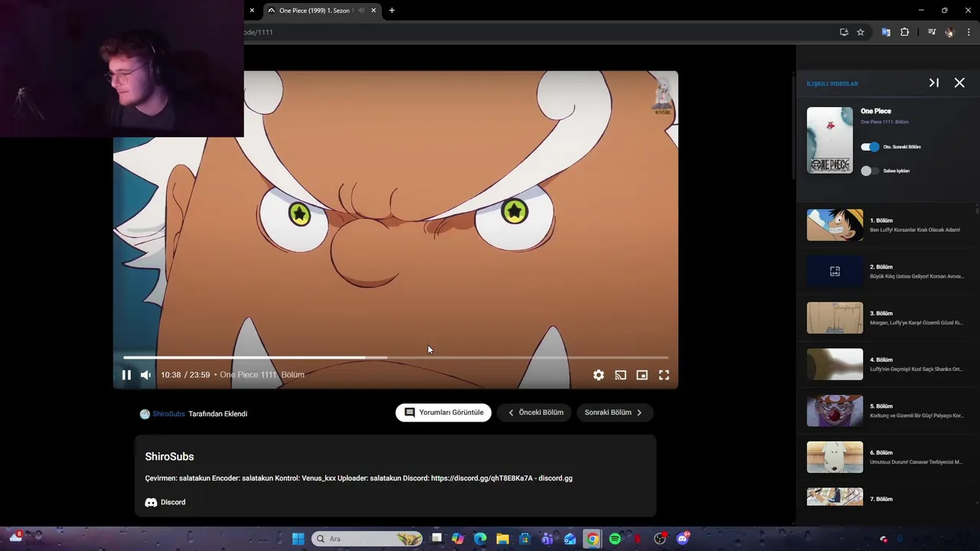Open a new browser tab
Screen dimensions: 980x551
392,11
